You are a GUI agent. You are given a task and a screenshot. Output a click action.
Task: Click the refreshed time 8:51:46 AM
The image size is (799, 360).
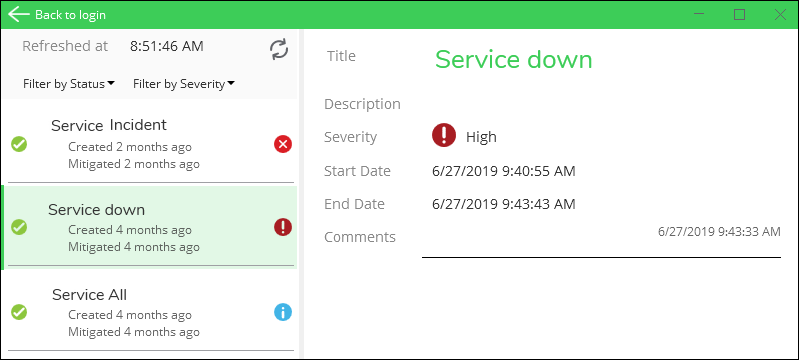click(x=167, y=46)
